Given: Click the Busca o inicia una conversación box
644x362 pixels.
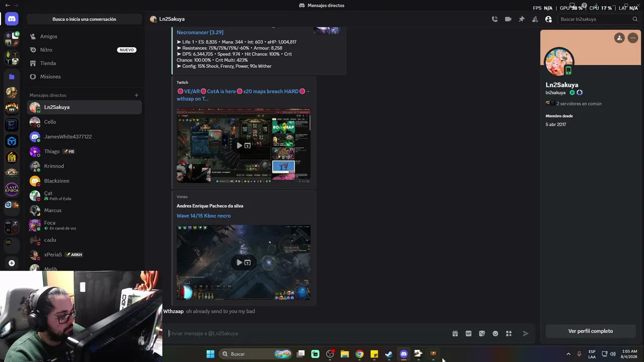Looking at the screenshot, I should [x=84, y=19].
